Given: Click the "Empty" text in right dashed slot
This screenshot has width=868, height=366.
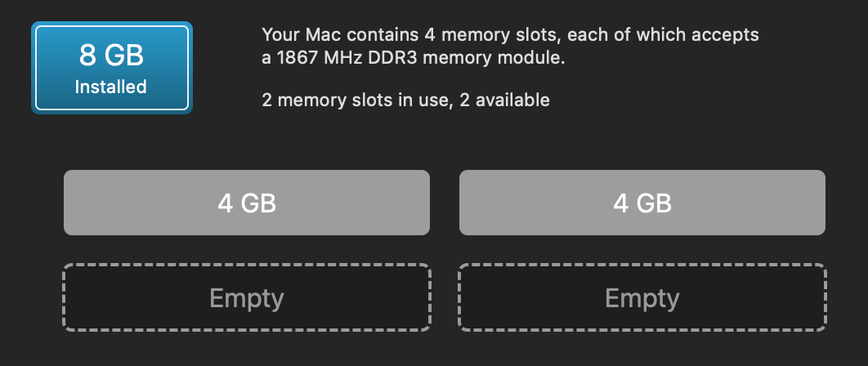Looking at the screenshot, I should 642,299.
